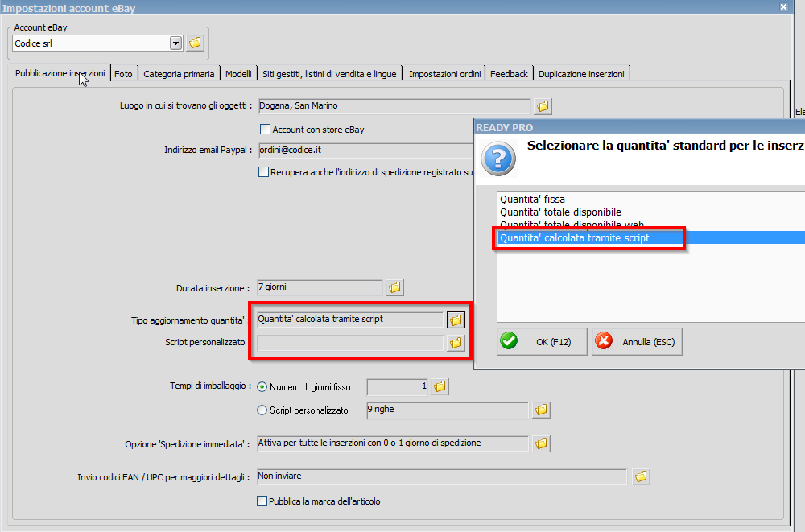Click folder icon for Opzione 'Spedizione immediata'
Viewport: 805px width, 532px height.
click(x=541, y=443)
